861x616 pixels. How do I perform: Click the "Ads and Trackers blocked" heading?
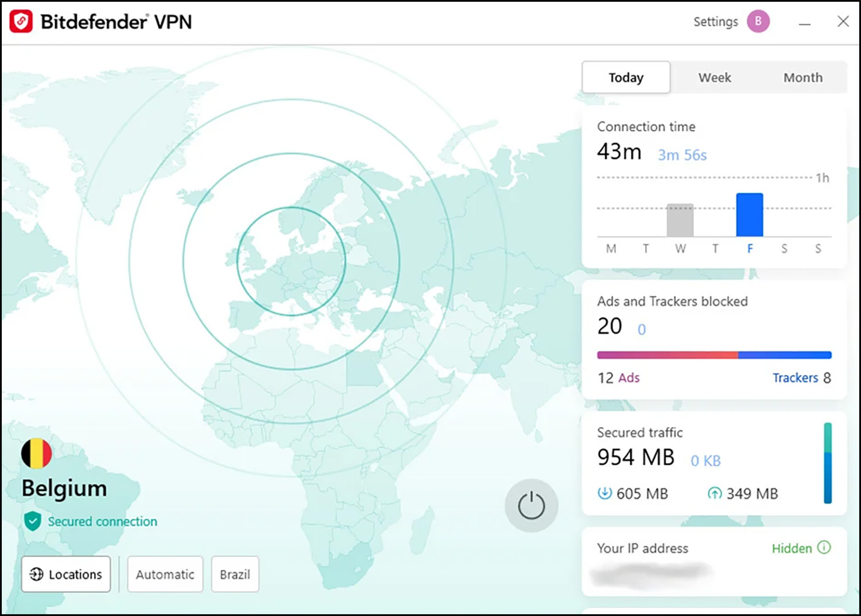tap(672, 301)
